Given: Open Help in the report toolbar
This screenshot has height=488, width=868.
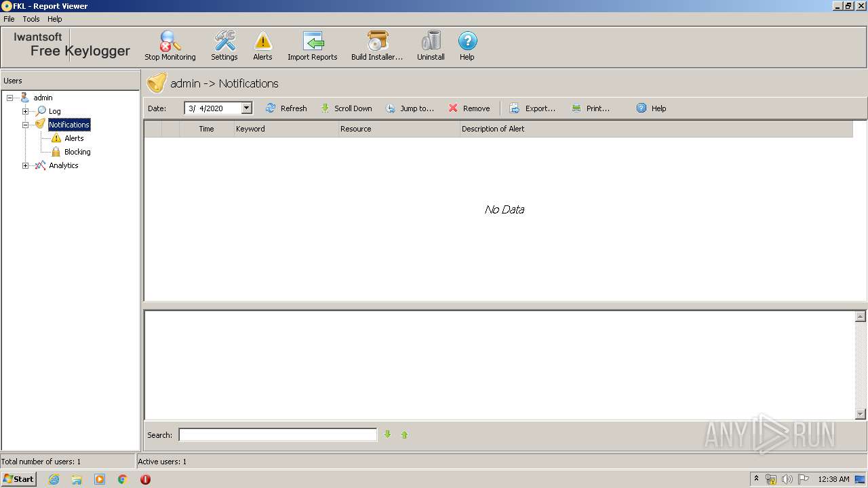Looking at the screenshot, I should tap(651, 108).
